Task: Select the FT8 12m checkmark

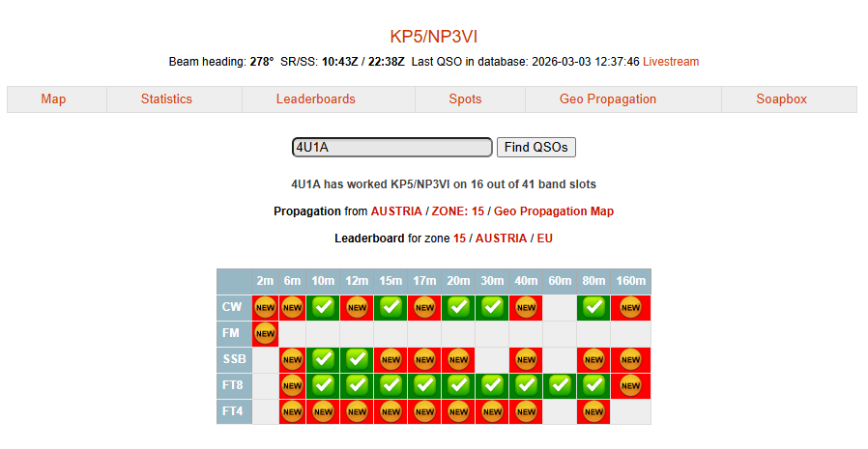Action: coord(357,385)
